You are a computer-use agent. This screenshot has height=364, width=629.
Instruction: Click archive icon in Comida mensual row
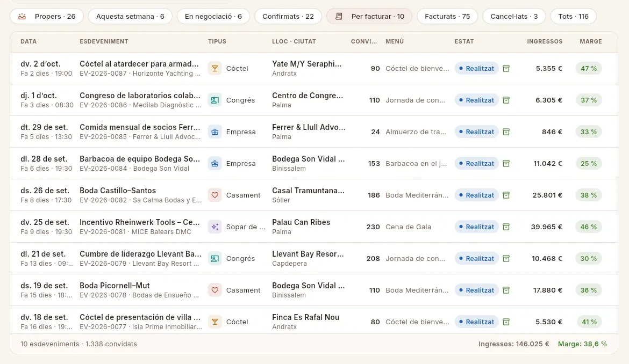tap(506, 132)
